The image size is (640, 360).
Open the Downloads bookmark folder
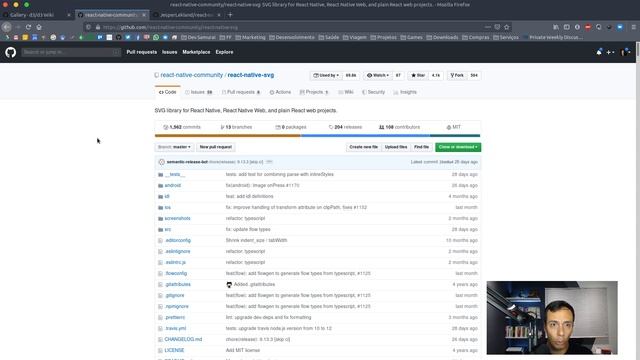click(442, 37)
